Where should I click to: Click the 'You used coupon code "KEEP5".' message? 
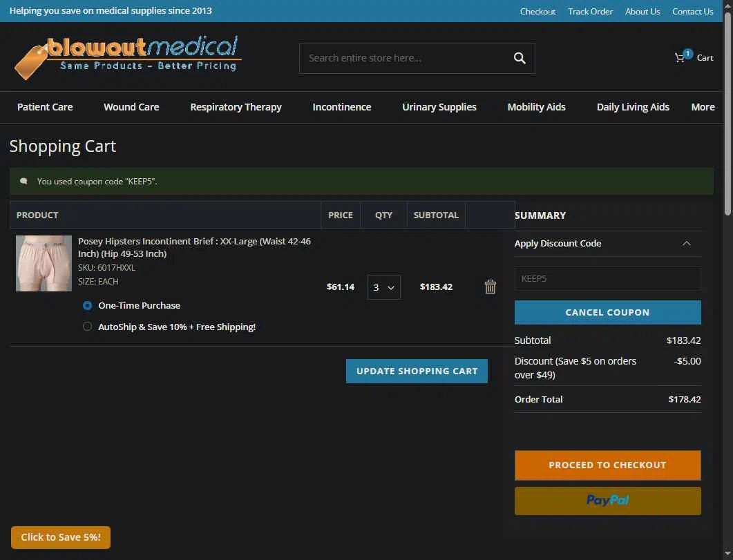(x=97, y=181)
